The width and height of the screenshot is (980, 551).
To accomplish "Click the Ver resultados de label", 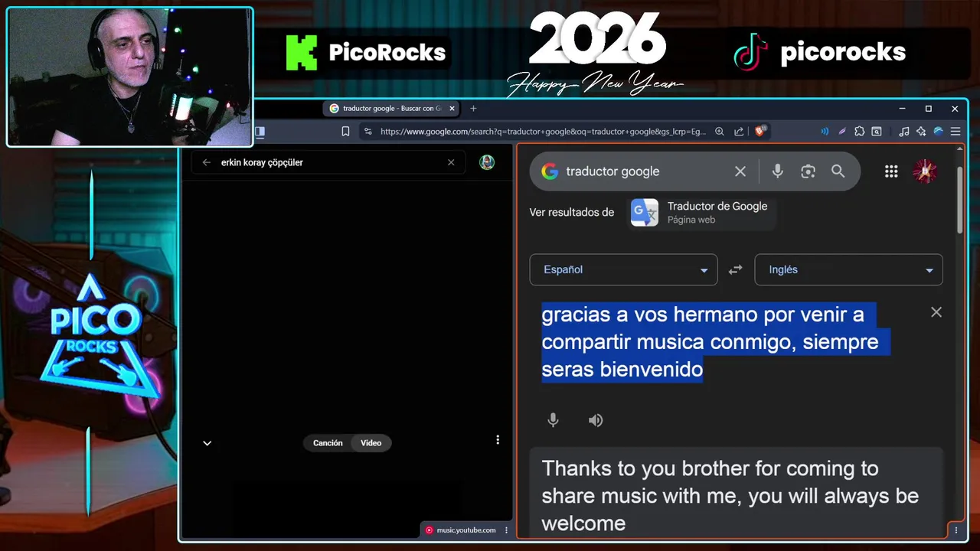I will click(572, 212).
